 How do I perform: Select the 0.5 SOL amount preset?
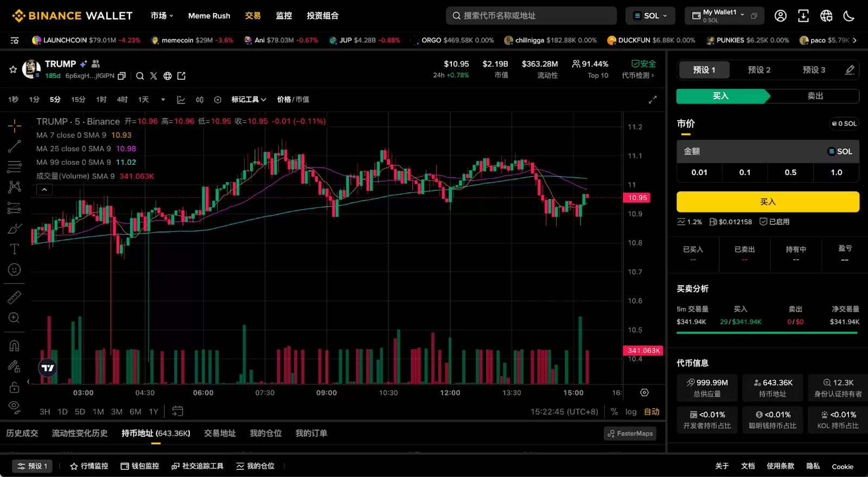click(790, 172)
